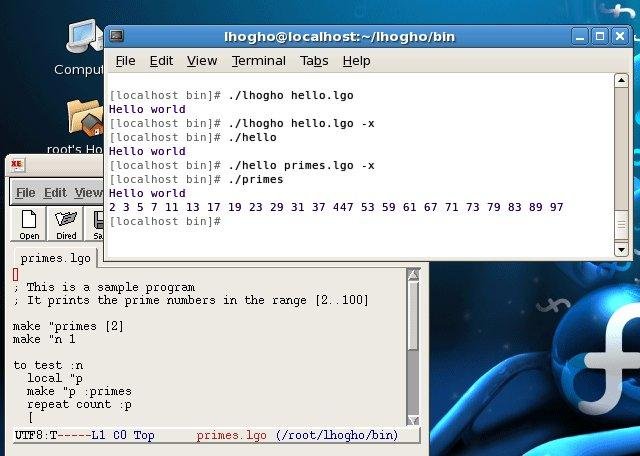
Task: Click the terminal scrollbar thumb
Action: (621, 225)
